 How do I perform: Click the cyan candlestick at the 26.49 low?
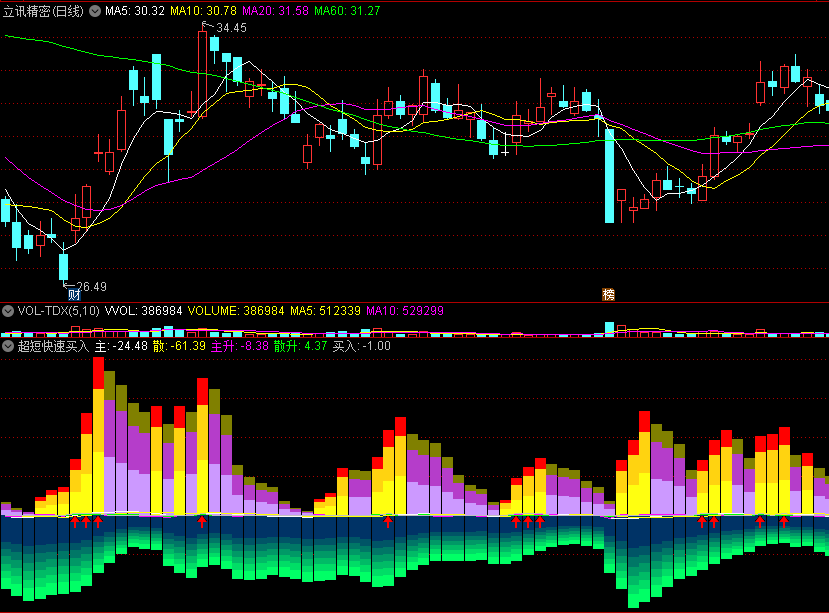click(63, 267)
